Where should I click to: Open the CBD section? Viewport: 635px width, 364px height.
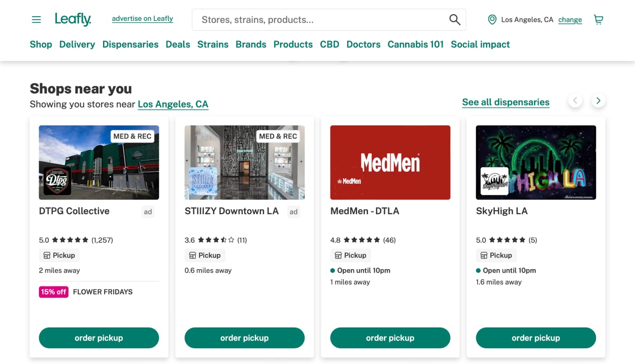(x=329, y=44)
